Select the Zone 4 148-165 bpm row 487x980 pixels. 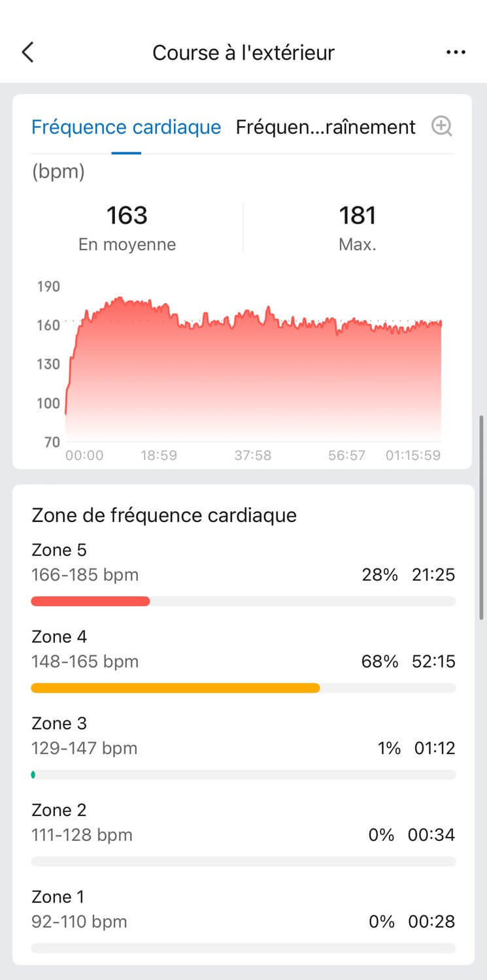[85, 661]
